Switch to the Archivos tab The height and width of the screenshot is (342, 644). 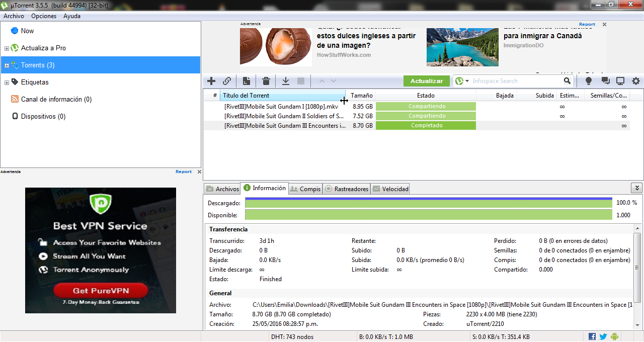point(222,189)
